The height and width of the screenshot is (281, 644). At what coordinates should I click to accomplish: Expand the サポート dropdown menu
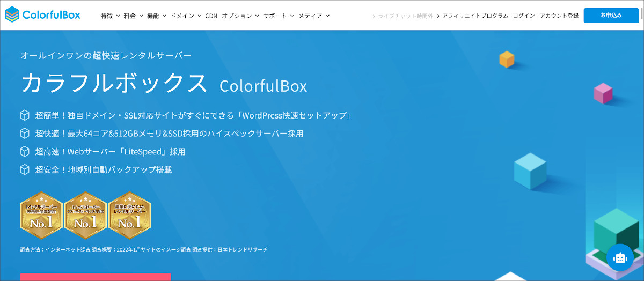[279, 16]
